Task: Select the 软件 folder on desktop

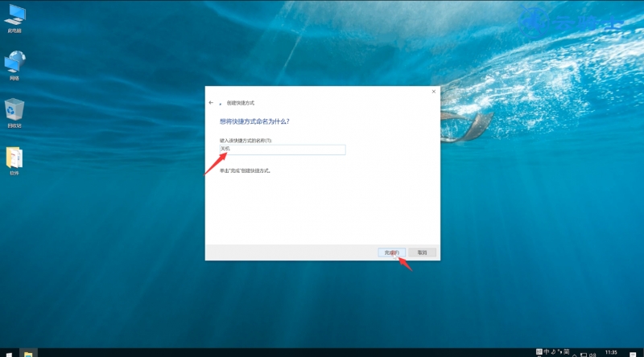Action: 14,161
